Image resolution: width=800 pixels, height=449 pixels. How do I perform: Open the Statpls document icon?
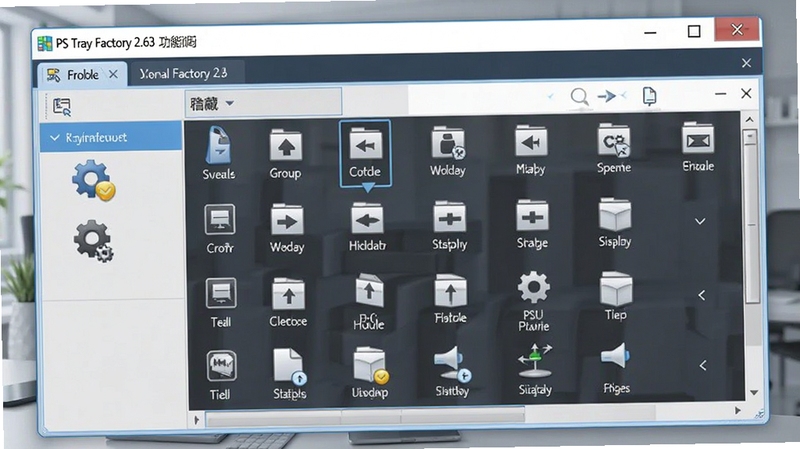coord(289,366)
